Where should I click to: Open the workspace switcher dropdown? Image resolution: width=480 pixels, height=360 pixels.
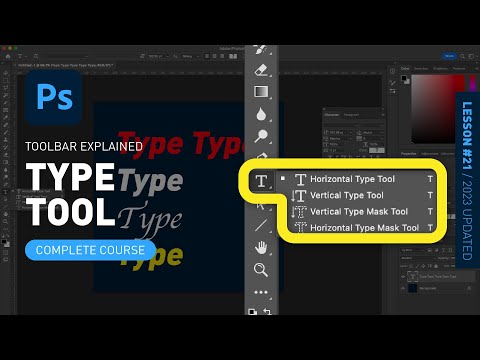click(x=471, y=56)
